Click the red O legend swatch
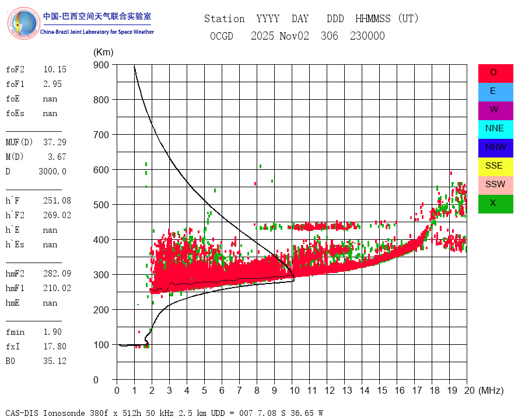 (x=495, y=73)
